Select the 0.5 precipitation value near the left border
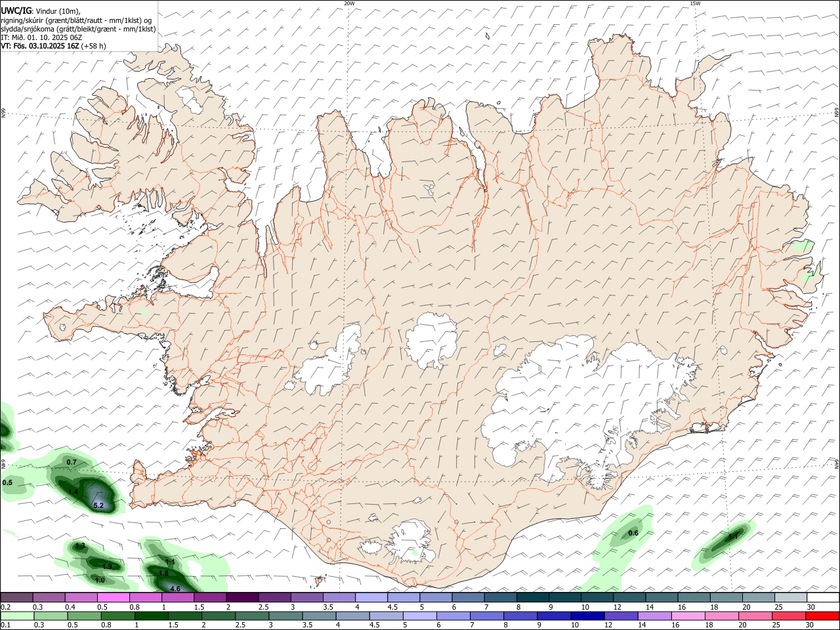 (x=7, y=482)
